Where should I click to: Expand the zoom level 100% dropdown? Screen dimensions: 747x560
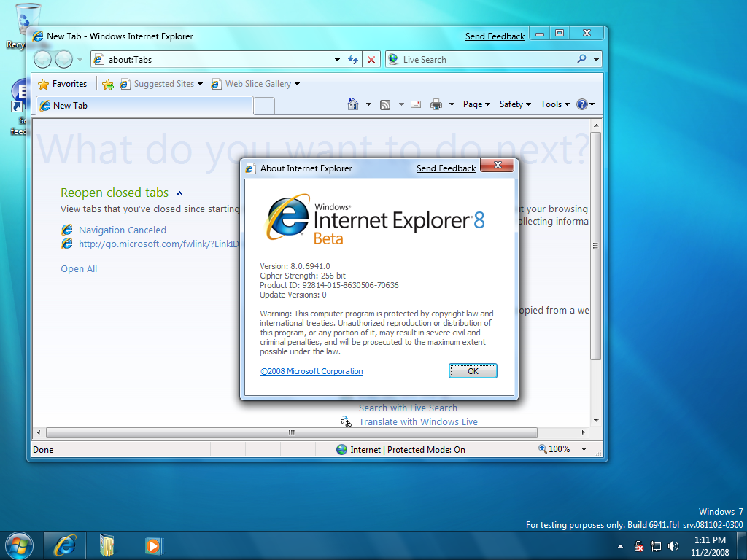584,449
